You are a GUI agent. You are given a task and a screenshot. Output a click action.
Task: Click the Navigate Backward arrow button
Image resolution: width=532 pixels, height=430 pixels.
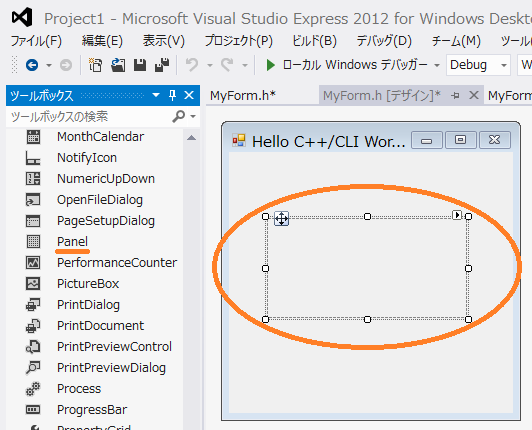[32, 64]
